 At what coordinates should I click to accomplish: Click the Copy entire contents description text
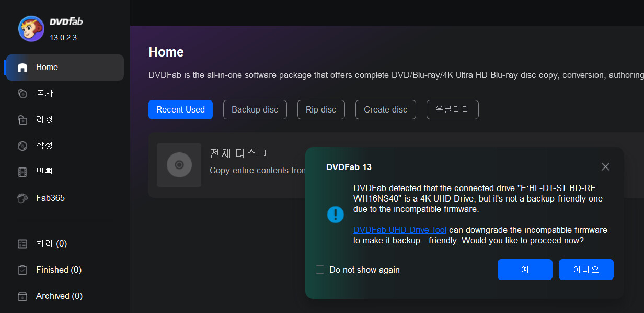point(258,171)
